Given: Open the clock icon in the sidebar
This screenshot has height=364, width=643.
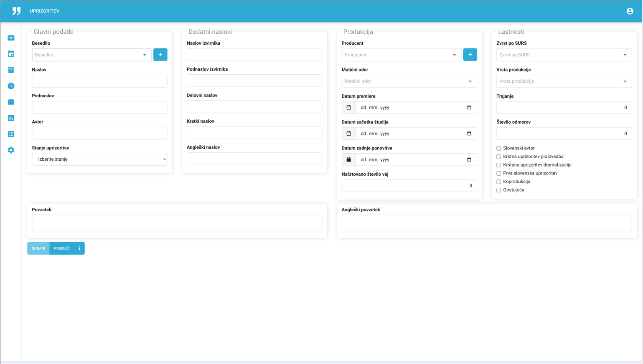Looking at the screenshot, I should pyautogui.click(x=11, y=86).
